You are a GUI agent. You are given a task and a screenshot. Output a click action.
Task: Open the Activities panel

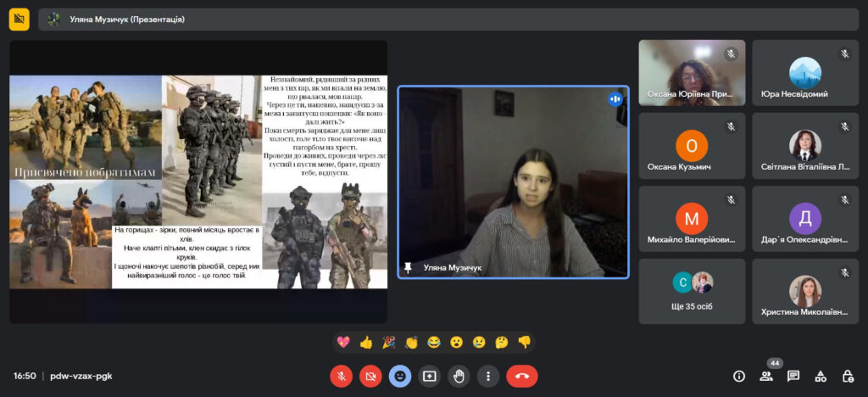tap(821, 376)
